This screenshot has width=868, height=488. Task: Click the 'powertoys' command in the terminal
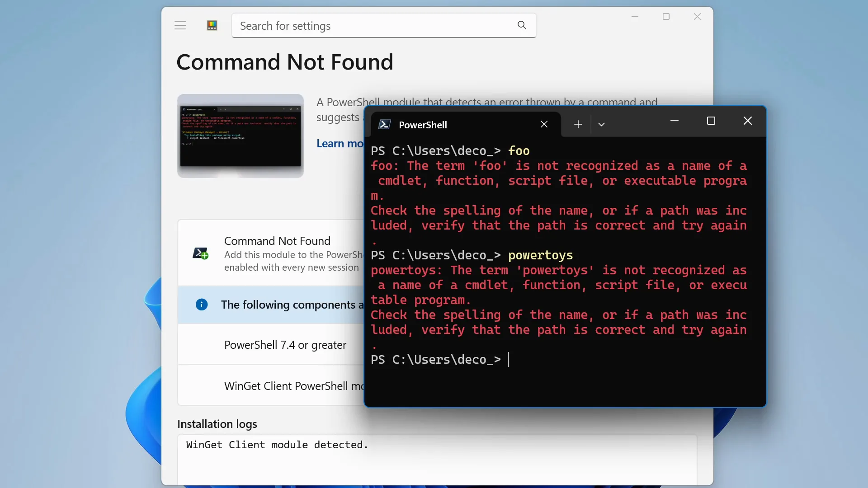[x=540, y=255]
